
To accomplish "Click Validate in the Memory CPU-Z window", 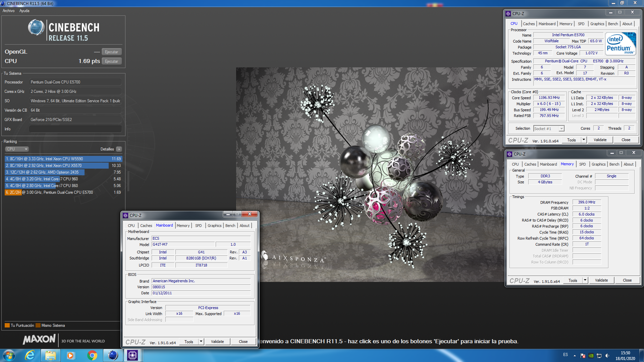I will [x=601, y=280].
